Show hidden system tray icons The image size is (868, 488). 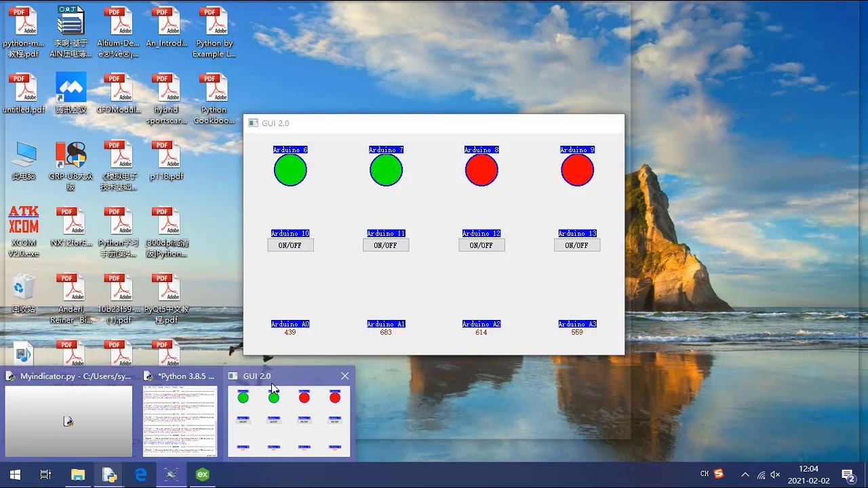pos(745,474)
